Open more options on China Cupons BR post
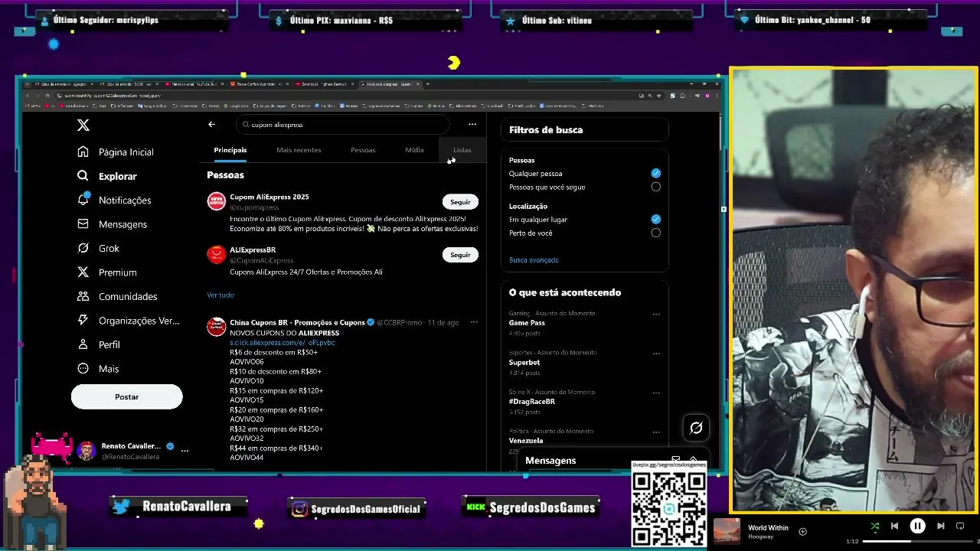980x551 pixels. [474, 322]
